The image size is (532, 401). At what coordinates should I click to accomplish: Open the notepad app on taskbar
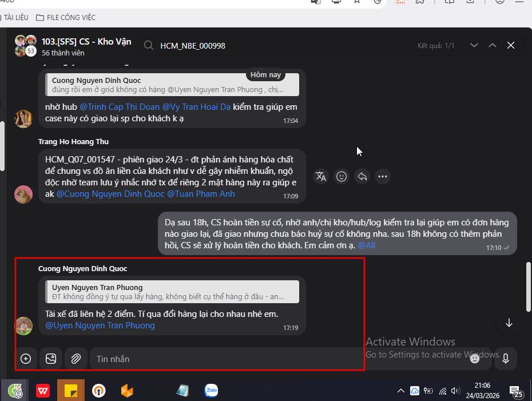point(182,391)
